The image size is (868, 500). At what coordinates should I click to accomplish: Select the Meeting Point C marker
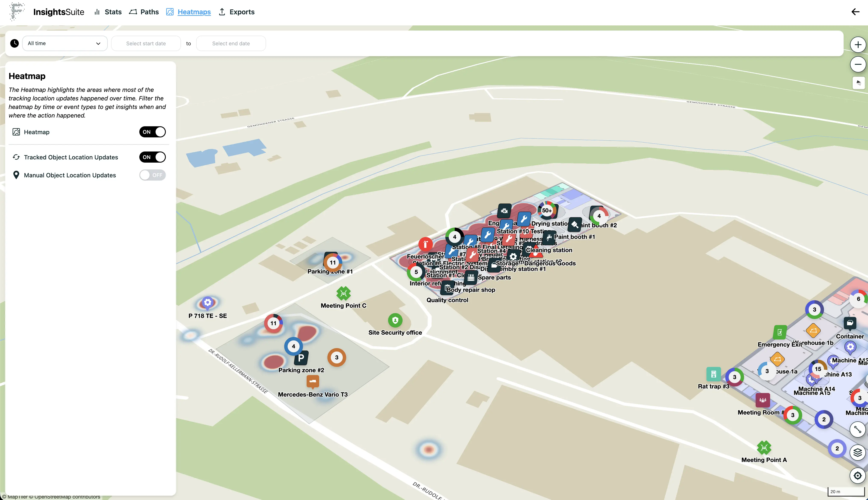[343, 293]
